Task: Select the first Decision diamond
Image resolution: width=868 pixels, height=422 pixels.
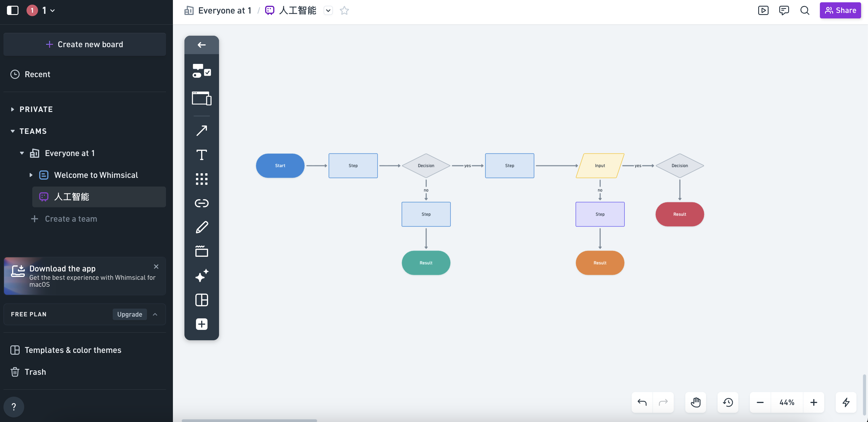Action: pos(426,166)
